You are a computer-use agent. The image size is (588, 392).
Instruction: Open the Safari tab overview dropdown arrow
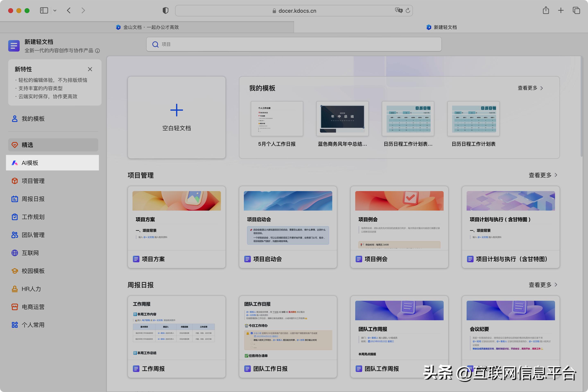click(55, 10)
